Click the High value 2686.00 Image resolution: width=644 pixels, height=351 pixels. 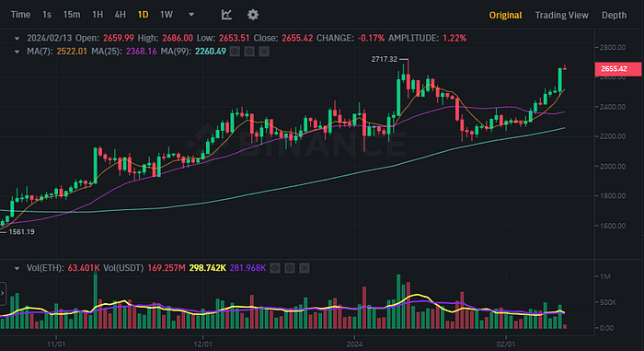[178, 39]
